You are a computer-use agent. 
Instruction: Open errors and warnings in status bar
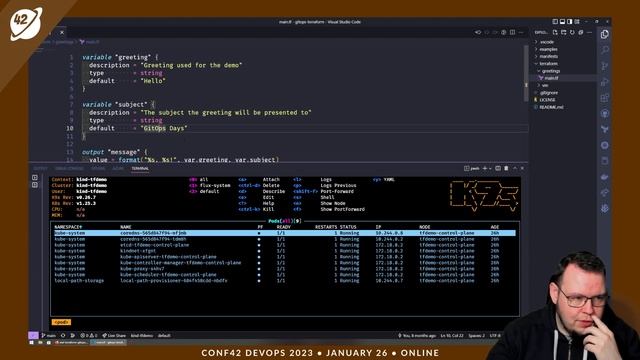click(89, 336)
